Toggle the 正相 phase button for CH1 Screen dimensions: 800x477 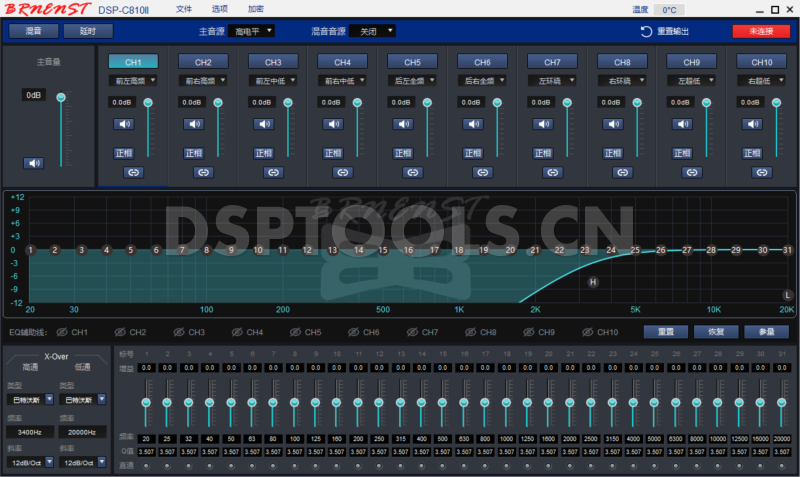coord(123,153)
